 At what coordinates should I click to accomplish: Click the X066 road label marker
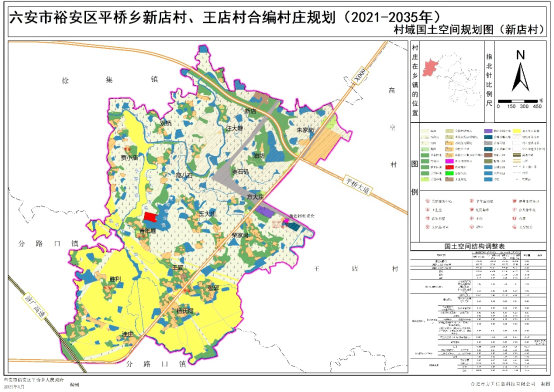tap(361, 75)
